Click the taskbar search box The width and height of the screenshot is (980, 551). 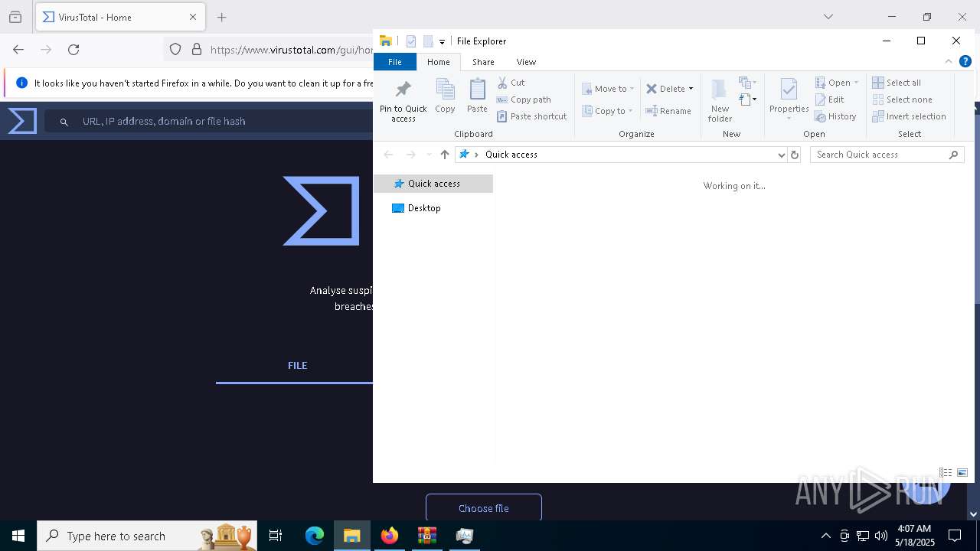pos(146,536)
